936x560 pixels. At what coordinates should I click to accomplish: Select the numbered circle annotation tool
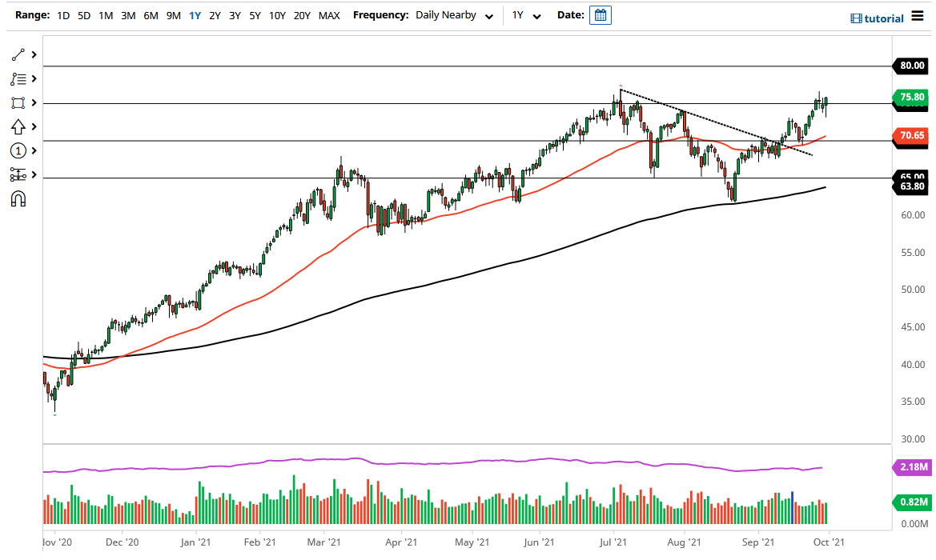[x=18, y=150]
